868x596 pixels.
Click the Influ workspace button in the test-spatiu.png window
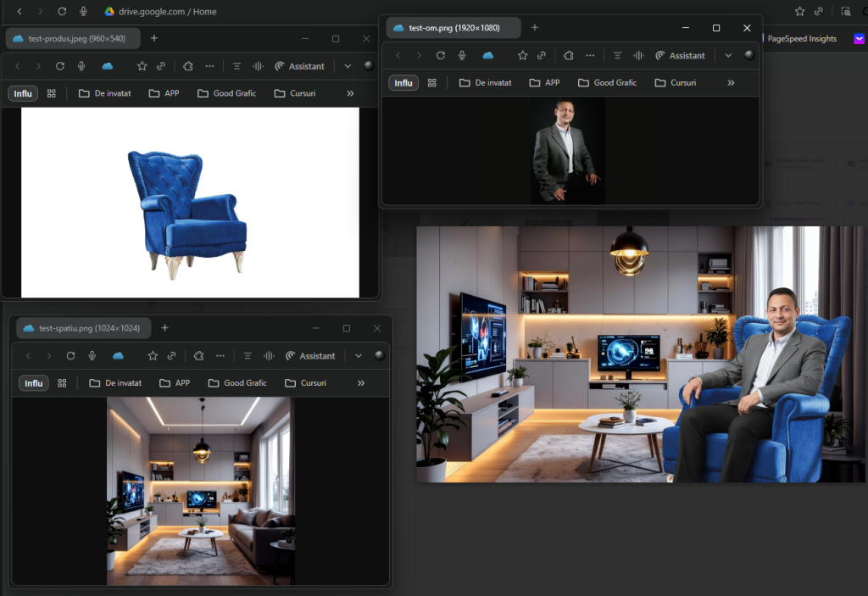[34, 383]
